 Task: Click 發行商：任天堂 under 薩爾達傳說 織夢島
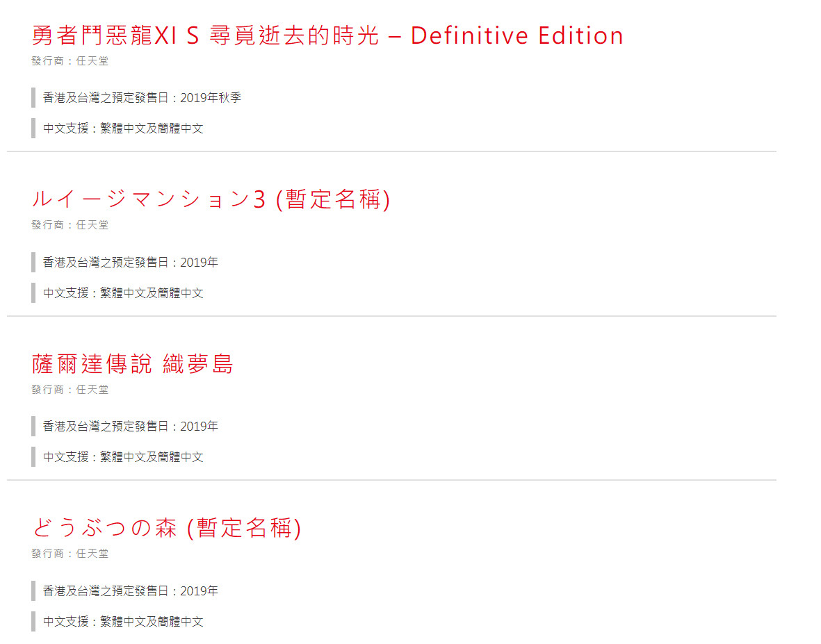(x=70, y=389)
